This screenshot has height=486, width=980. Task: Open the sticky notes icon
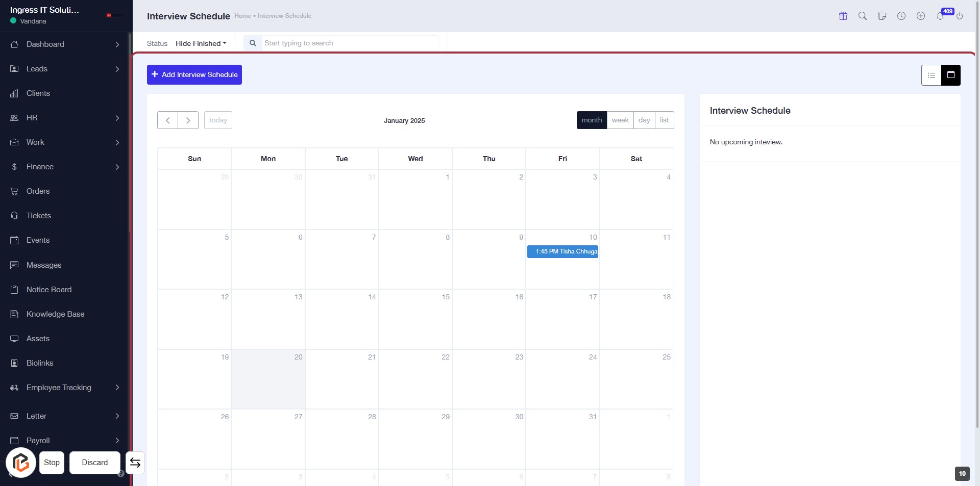click(x=882, y=16)
